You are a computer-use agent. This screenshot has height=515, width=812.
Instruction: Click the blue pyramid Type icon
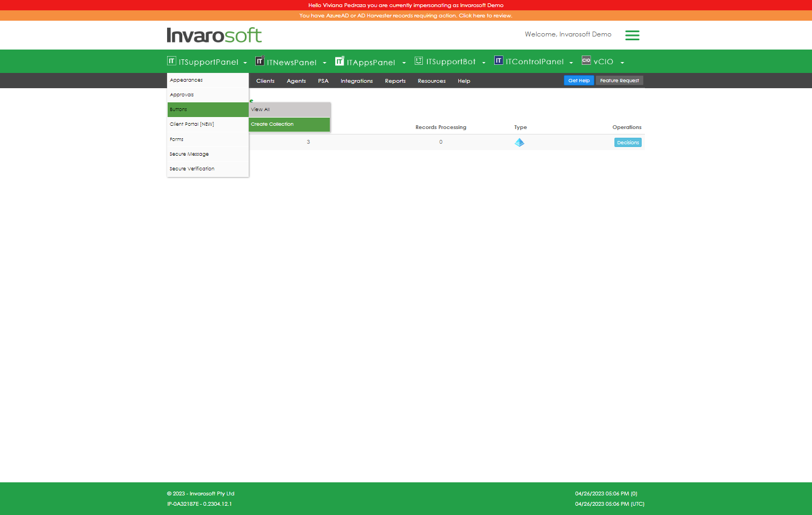tap(519, 143)
